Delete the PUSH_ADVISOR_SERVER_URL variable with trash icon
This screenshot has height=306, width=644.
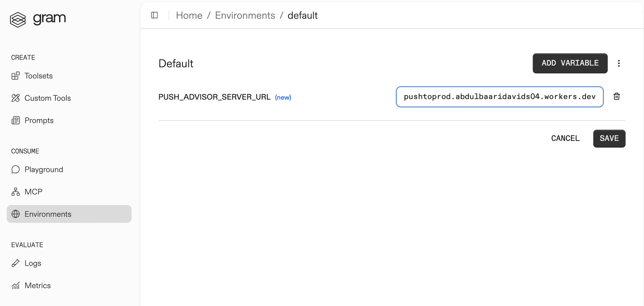click(x=617, y=97)
